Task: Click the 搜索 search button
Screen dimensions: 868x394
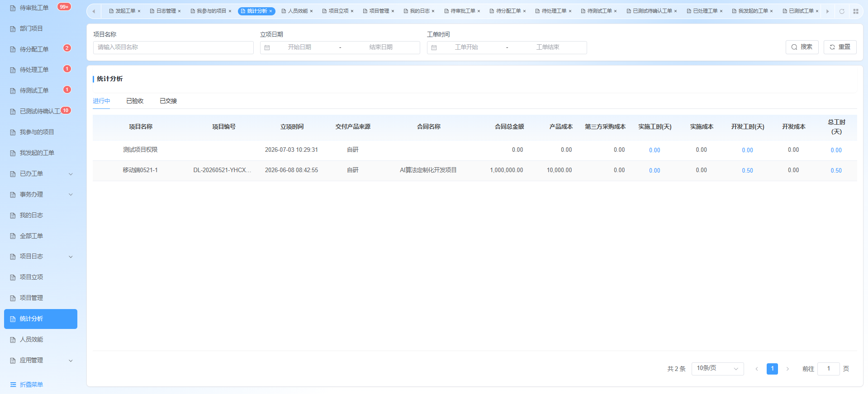Action: pos(802,47)
